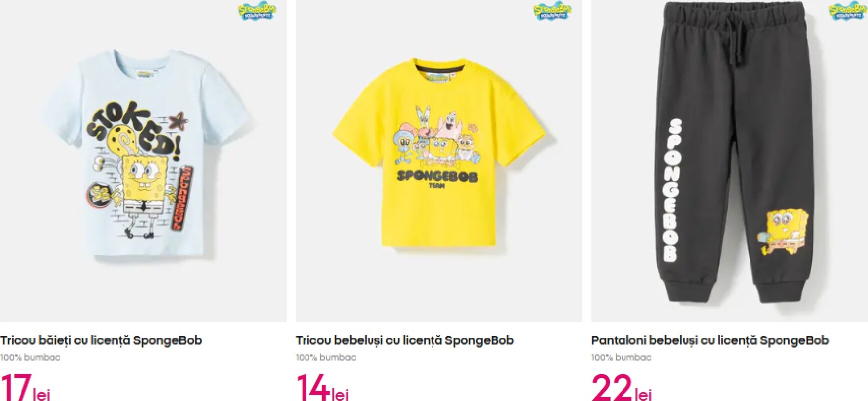Click 100% bumbac under baby pants
Image resolution: width=868 pixels, height=401 pixels.
point(621,357)
